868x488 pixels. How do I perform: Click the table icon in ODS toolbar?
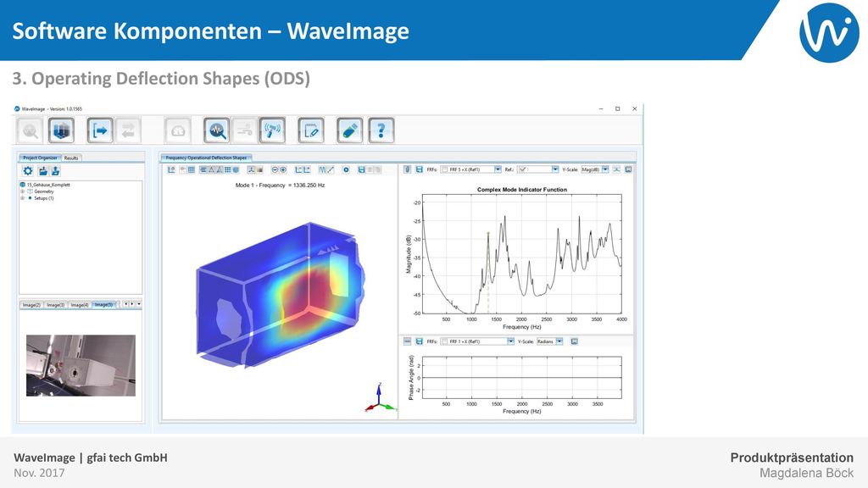point(191,169)
